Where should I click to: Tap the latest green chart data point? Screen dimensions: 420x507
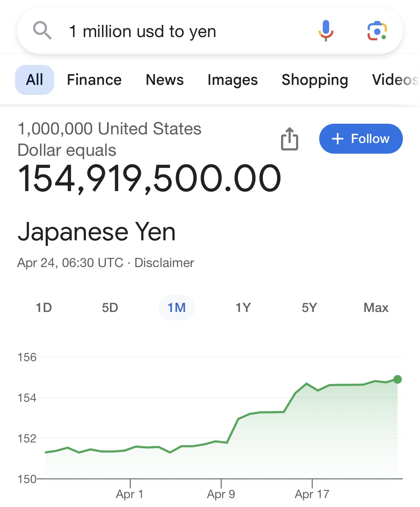click(398, 379)
